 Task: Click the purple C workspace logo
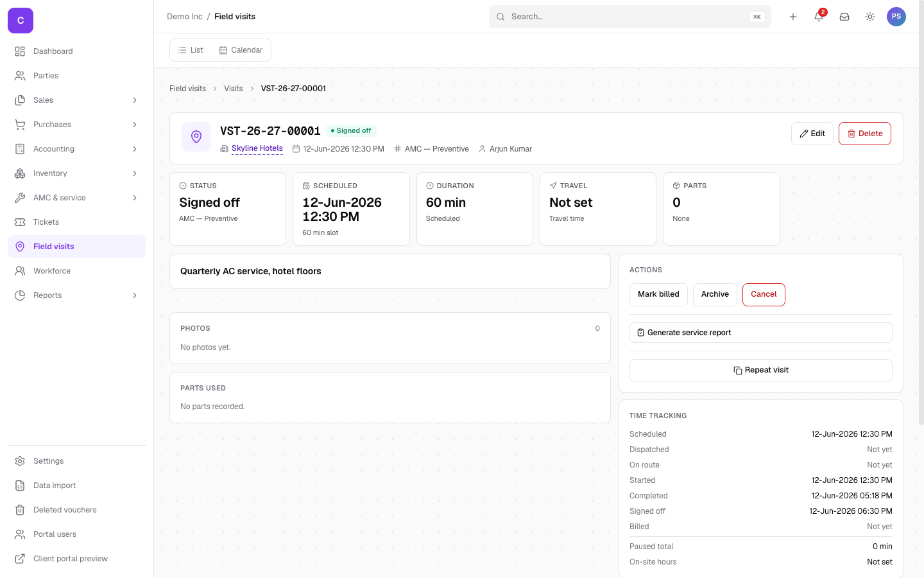[21, 21]
